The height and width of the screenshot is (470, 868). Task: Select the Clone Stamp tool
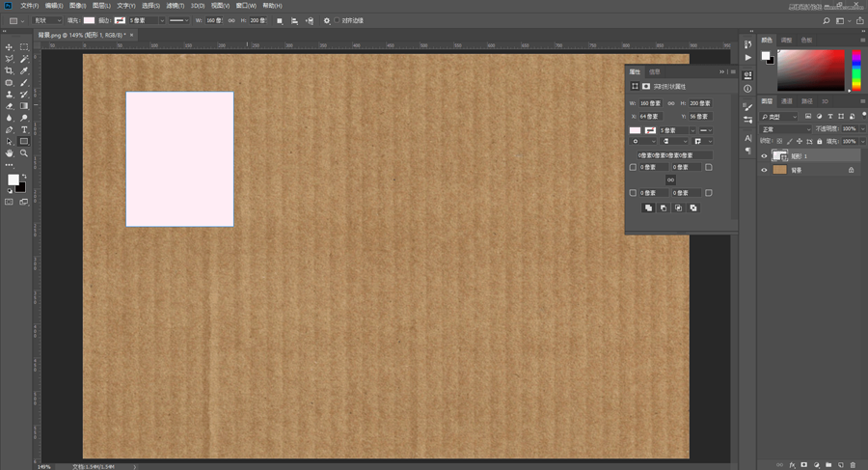click(x=9, y=95)
